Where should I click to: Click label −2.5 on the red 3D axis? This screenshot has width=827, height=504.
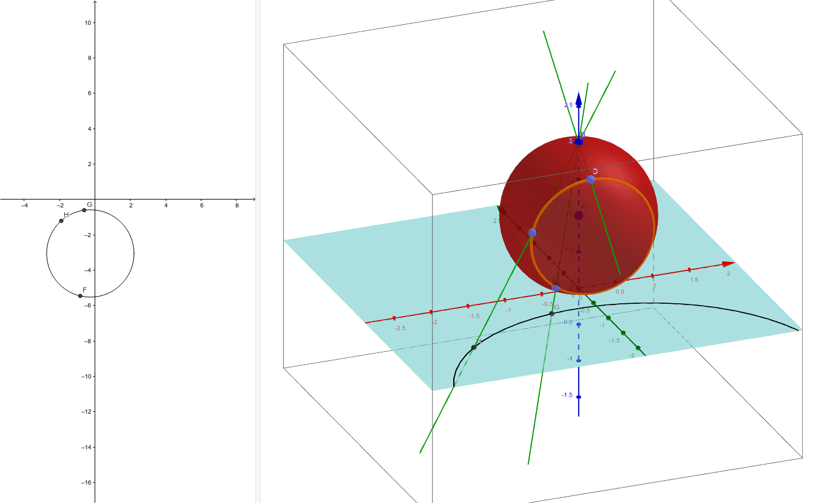[400, 328]
